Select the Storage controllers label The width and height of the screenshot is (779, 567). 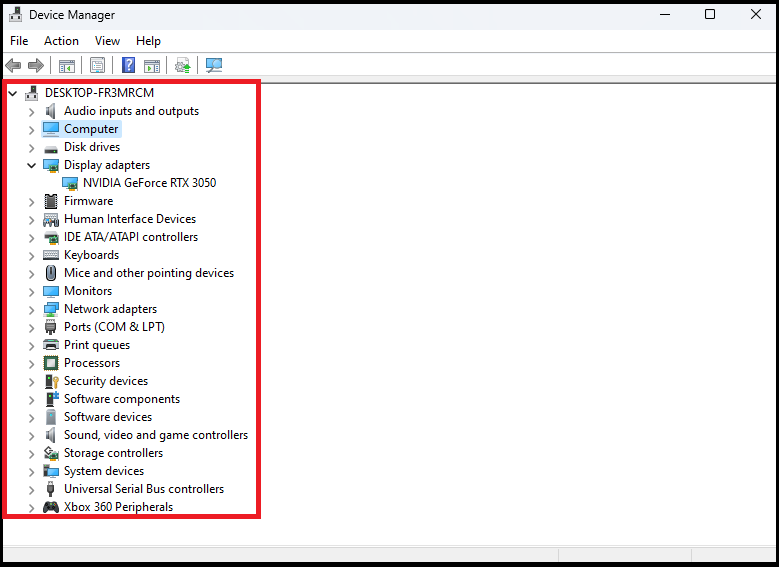(x=113, y=453)
